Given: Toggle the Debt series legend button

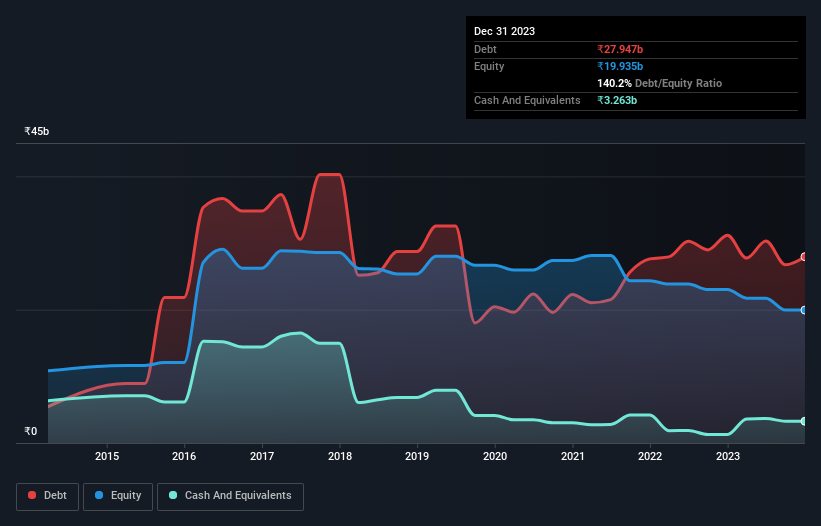Looking at the screenshot, I should click(48, 496).
